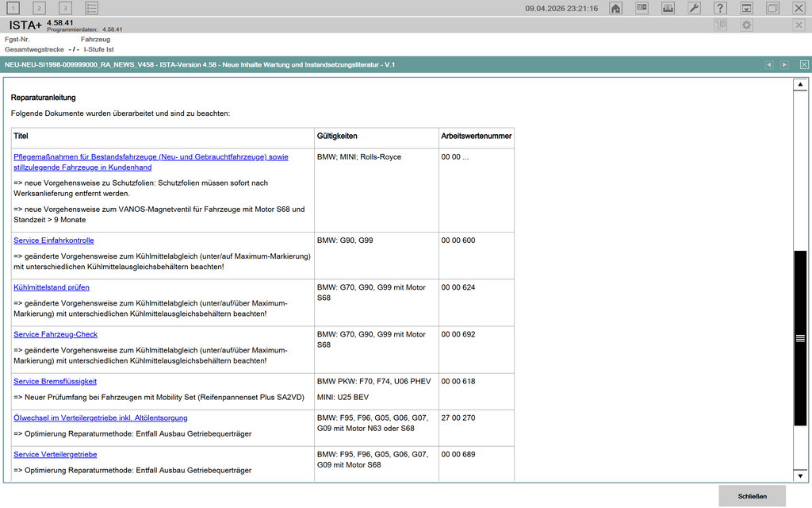Open Service Einfahrkontrolle link
This screenshot has width=812, height=508.
(x=54, y=241)
